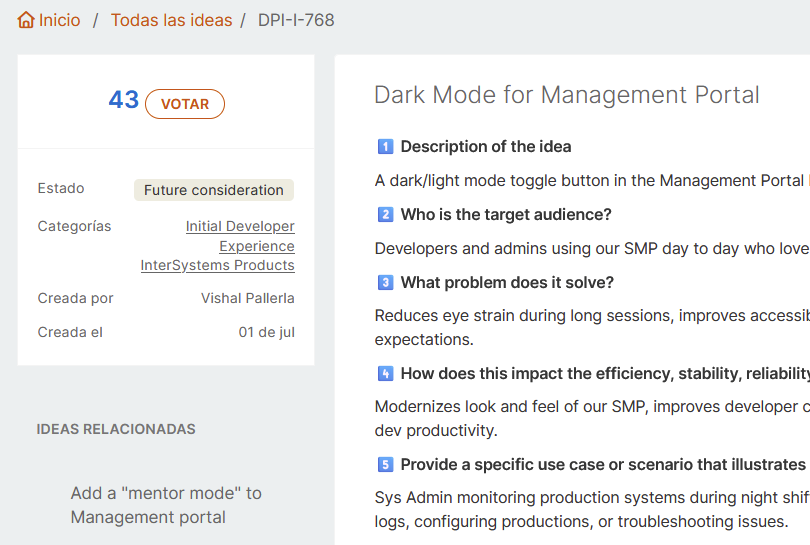810x545 pixels.
Task: Click the Ideas Relacionadas section heading
Action: [x=116, y=429]
